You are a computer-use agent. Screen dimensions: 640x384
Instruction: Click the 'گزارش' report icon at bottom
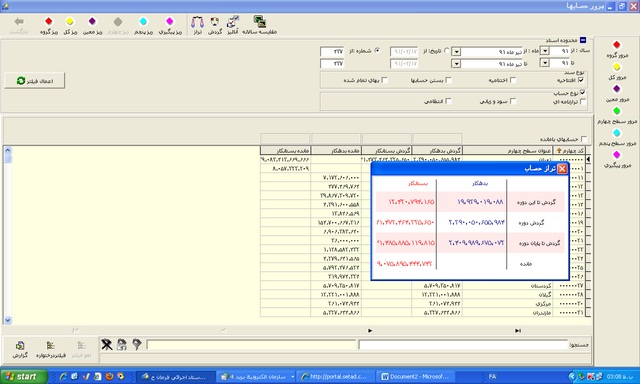point(20,346)
